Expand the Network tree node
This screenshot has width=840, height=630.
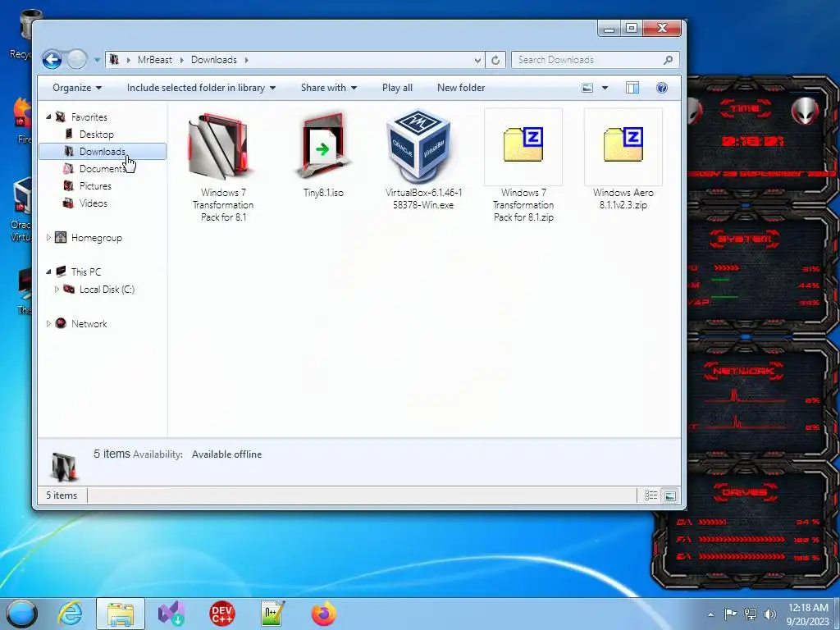(48, 323)
